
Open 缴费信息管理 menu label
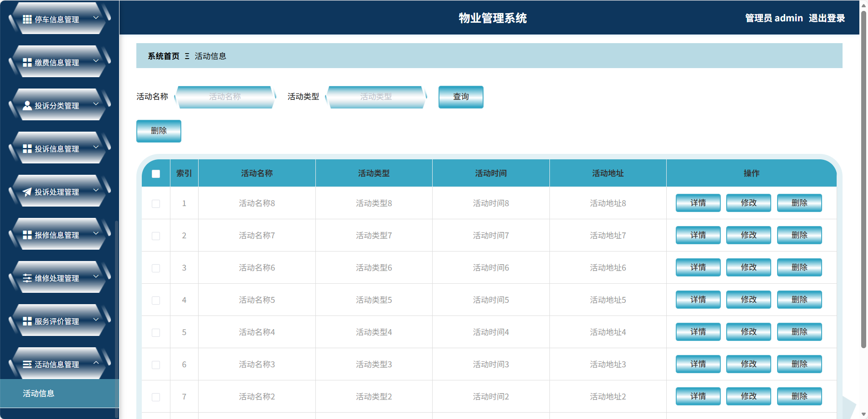click(57, 63)
